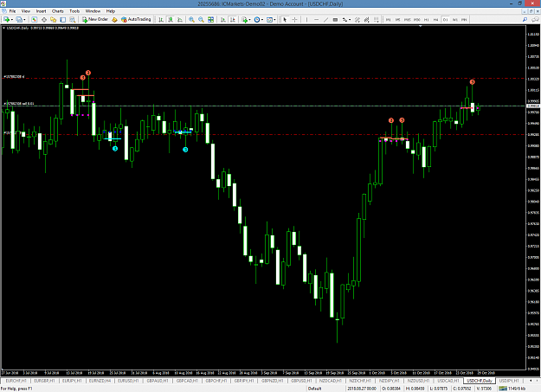The height and width of the screenshot is (392, 541).
Task: Switch to the GBPAUD,H1 chart tab
Action: [x=158, y=381]
